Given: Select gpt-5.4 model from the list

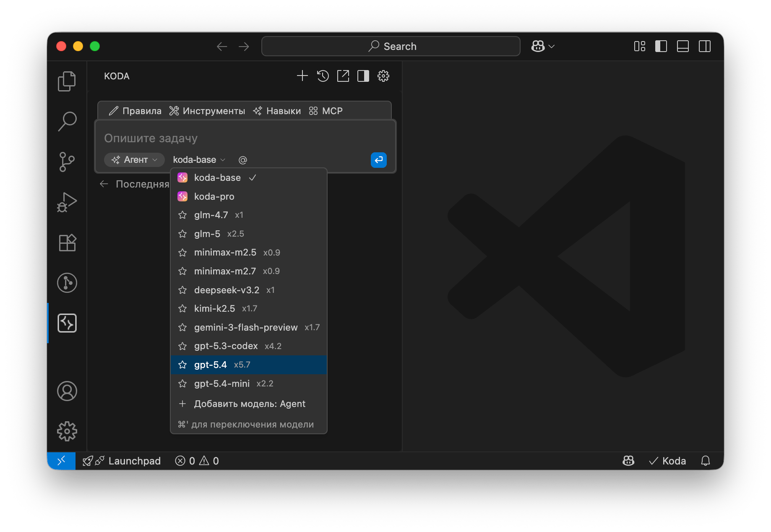Looking at the screenshot, I should click(211, 365).
